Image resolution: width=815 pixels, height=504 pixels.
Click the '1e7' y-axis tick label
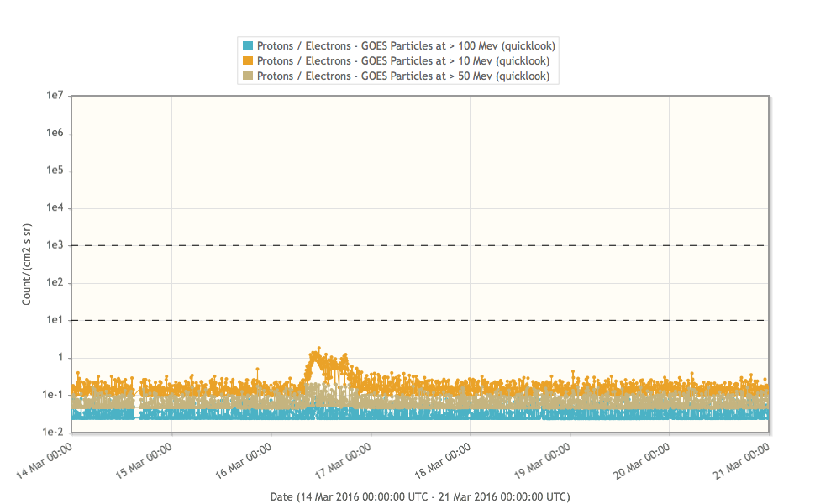[55, 96]
